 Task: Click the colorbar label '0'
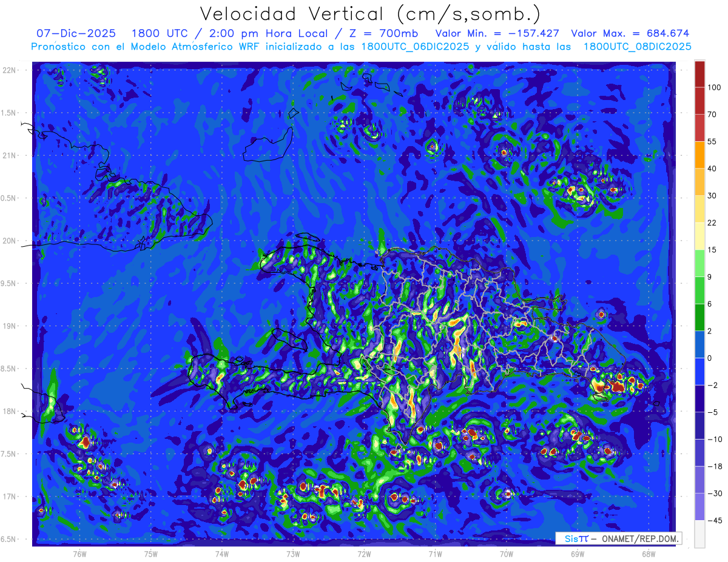coord(710,358)
